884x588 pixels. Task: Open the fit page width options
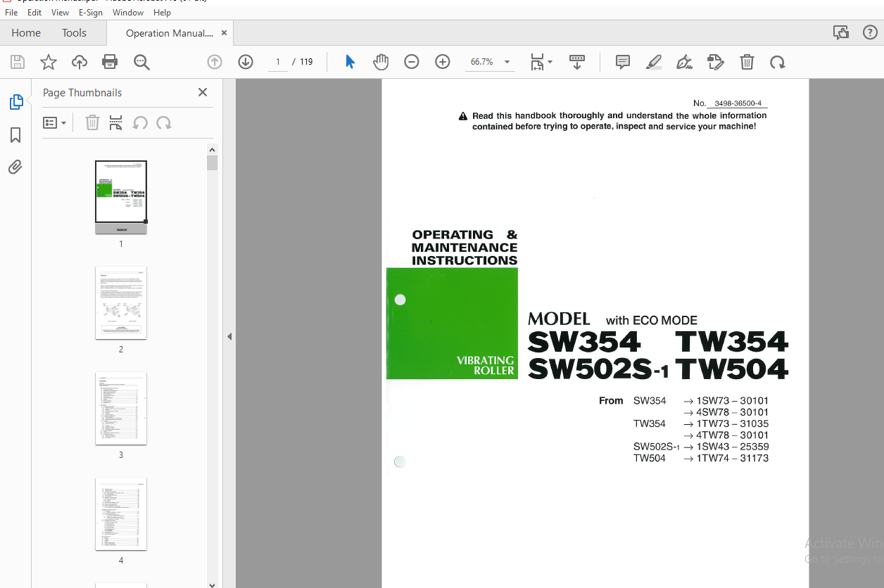(x=541, y=62)
